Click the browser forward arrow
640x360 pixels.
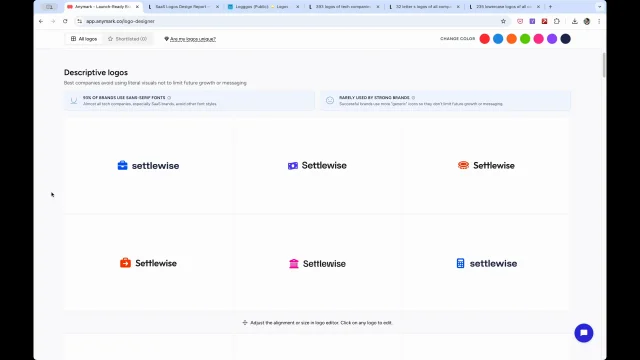click(53, 21)
